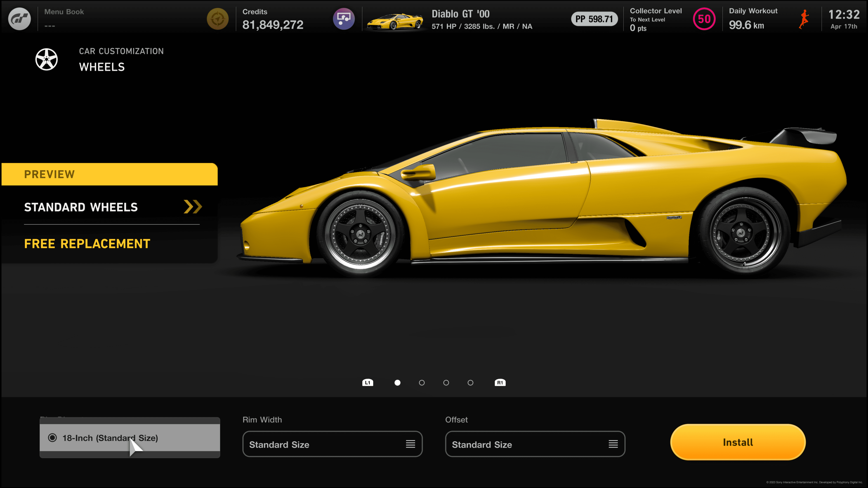This screenshot has height=488, width=868.
Task: Click the L1 previous view button
Action: (368, 382)
